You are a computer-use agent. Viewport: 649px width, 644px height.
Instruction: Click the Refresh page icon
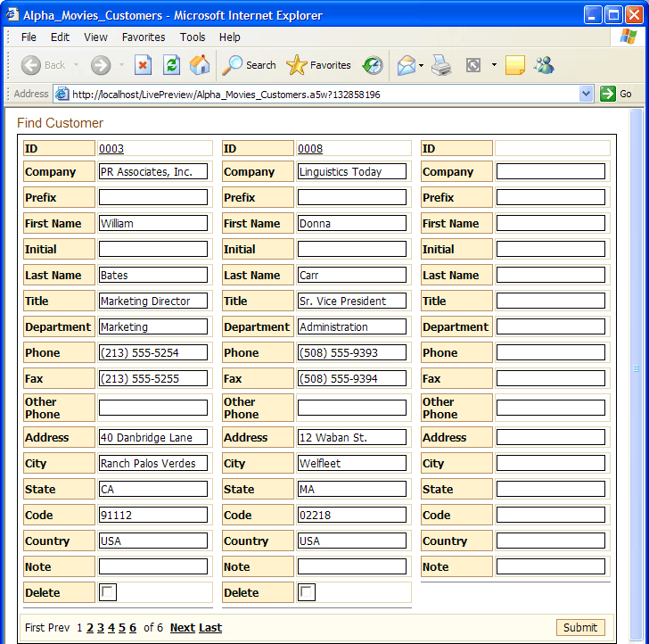pyautogui.click(x=171, y=65)
